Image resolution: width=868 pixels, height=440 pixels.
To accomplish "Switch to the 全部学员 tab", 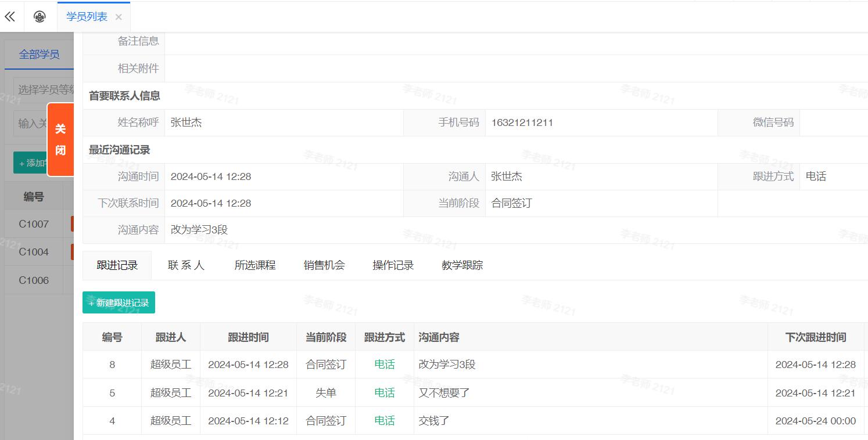I will point(39,55).
